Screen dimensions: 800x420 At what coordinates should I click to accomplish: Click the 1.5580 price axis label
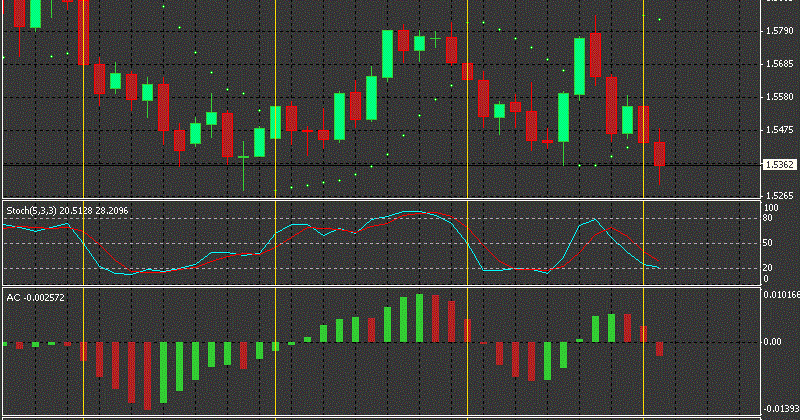coord(780,97)
